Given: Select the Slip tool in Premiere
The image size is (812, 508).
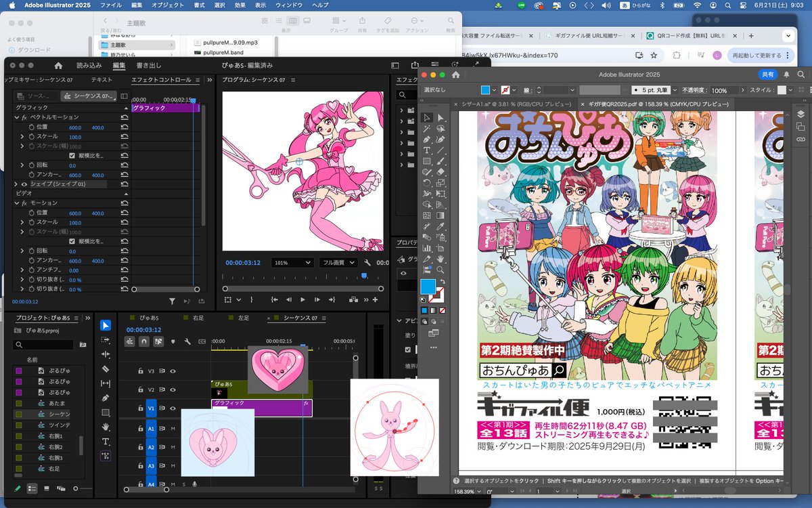Looking at the screenshot, I should (106, 383).
